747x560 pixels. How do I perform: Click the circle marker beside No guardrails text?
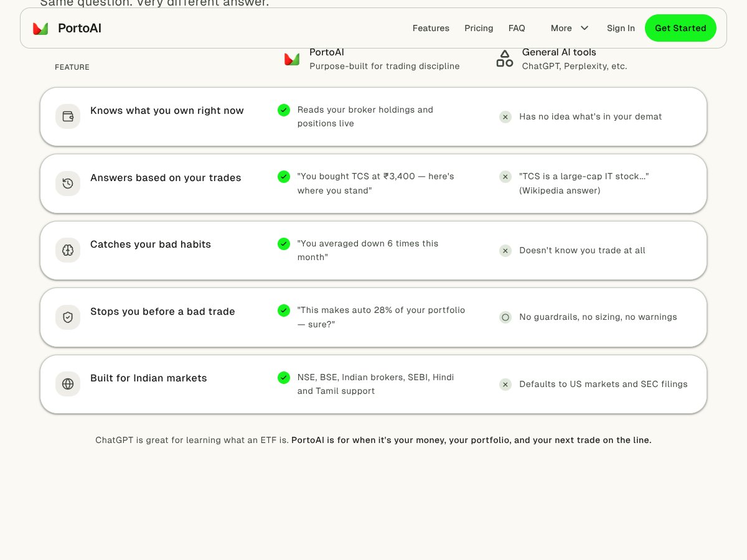point(505,317)
